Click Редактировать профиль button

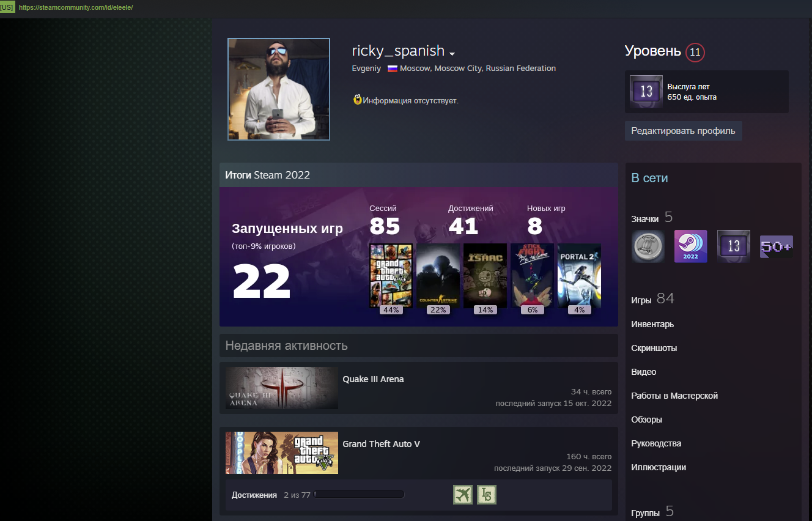click(x=684, y=131)
